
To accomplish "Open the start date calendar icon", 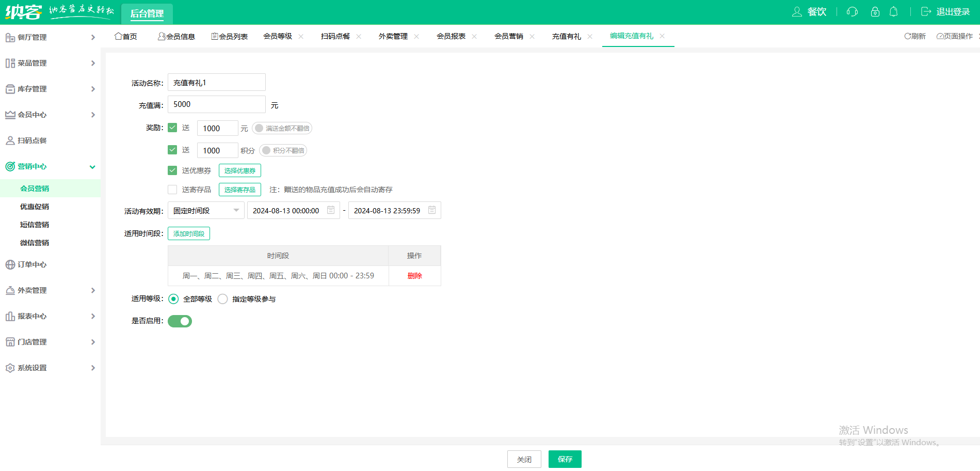I will coord(331,210).
